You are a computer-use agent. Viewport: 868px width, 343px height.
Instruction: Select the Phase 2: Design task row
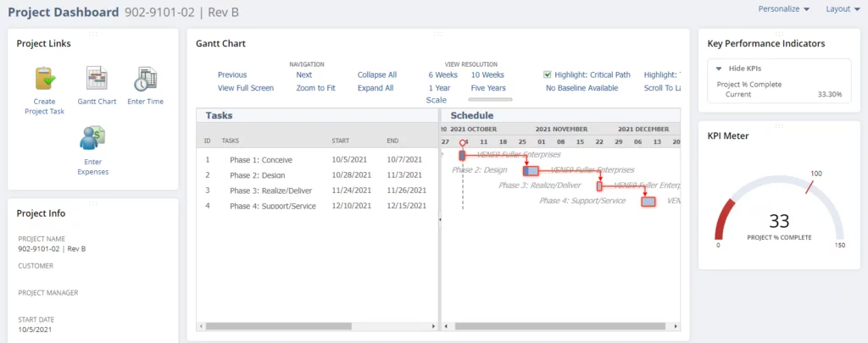tap(317, 175)
